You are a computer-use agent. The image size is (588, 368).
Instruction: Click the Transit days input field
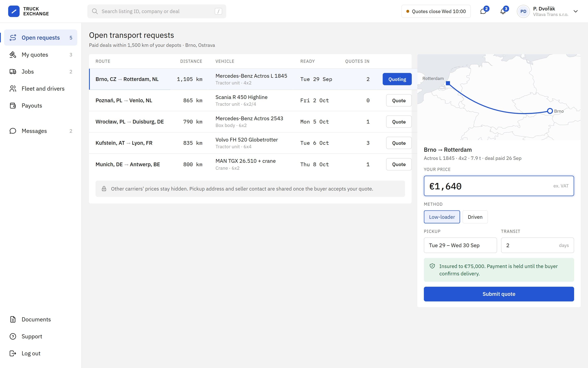[537, 245]
